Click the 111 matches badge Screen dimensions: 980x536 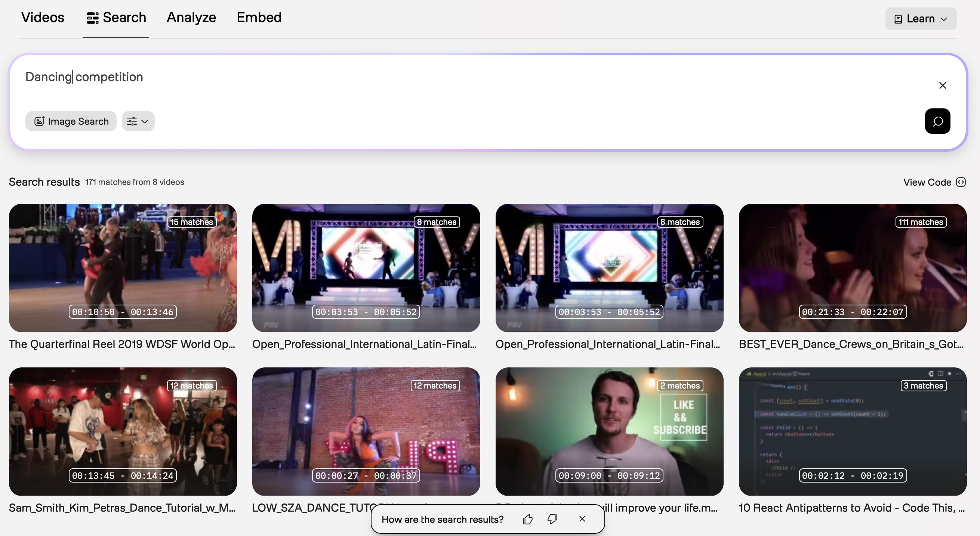point(921,222)
